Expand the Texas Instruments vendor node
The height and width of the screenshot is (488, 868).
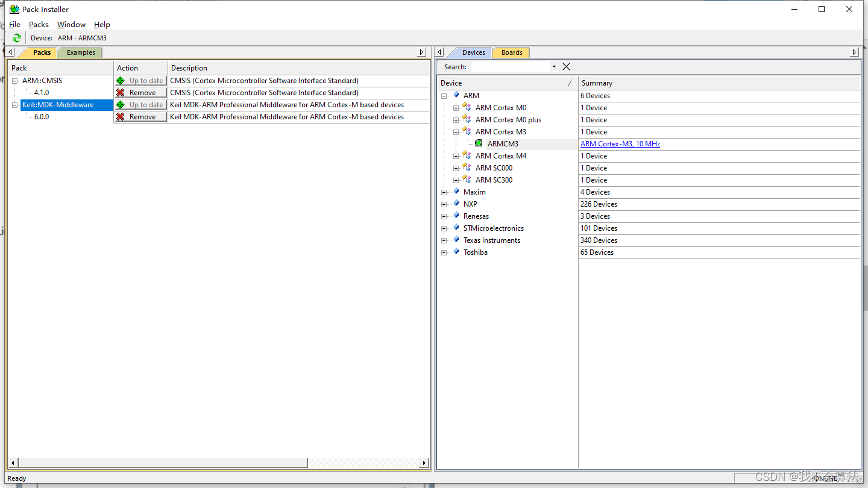444,240
